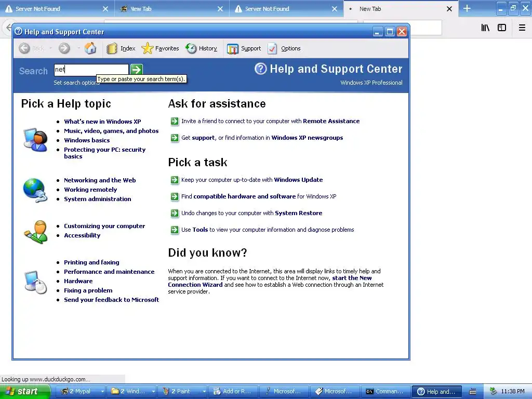
Task: Click green arrow beside System Restore
Action: pos(175,213)
